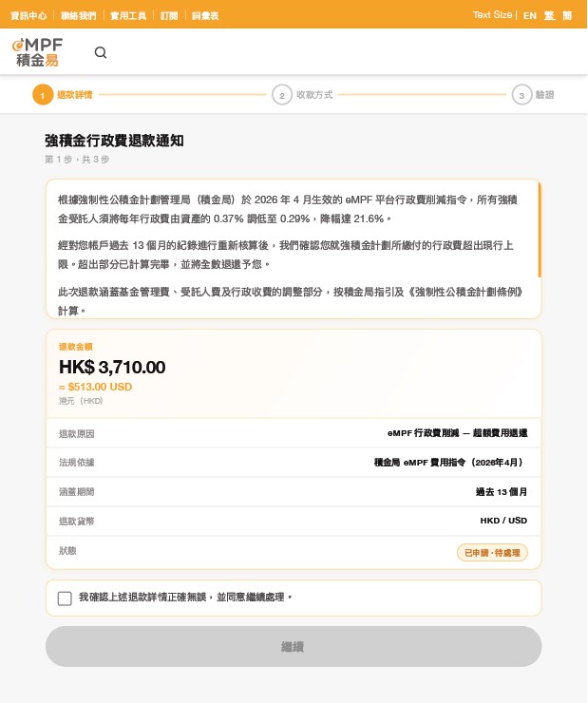The height and width of the screenshot is (703, 588).
Task: Click the ≈ $513.00 USD text
Action: click(95, 387)
